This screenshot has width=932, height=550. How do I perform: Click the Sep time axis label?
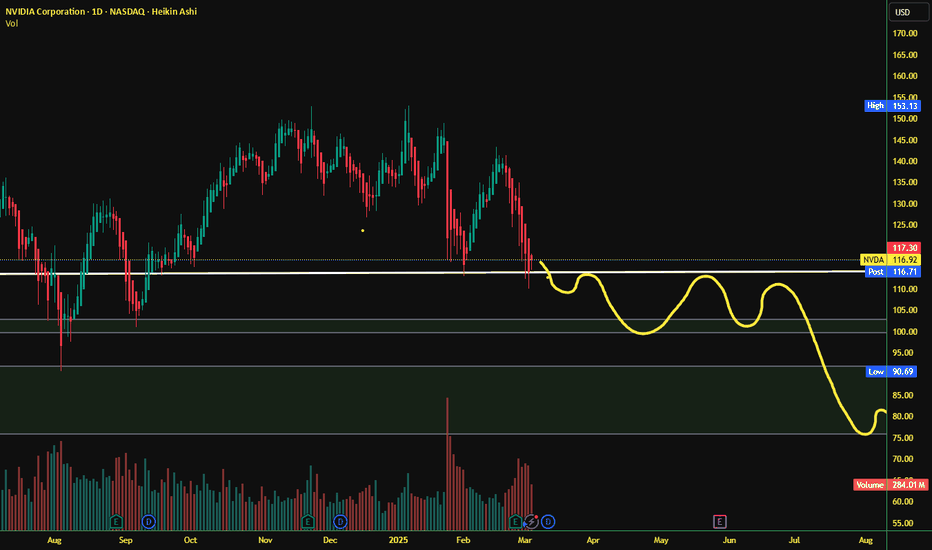click(x=125, y=540)
